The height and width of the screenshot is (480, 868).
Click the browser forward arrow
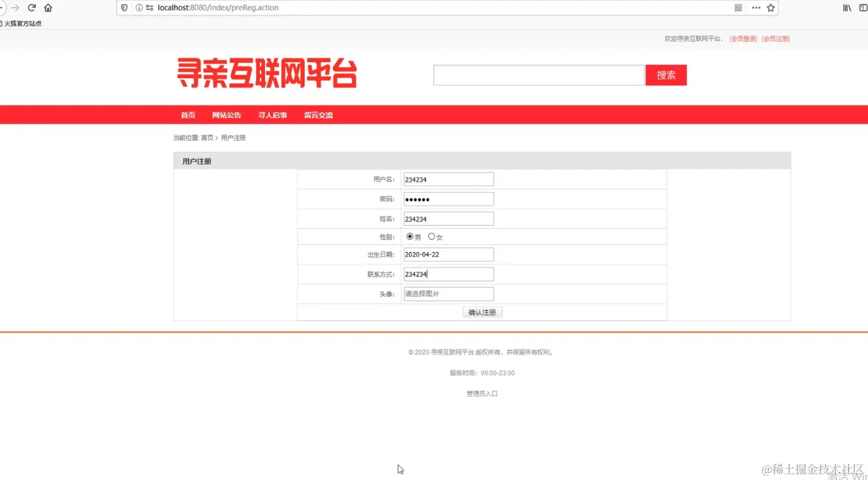coord(15,8)
